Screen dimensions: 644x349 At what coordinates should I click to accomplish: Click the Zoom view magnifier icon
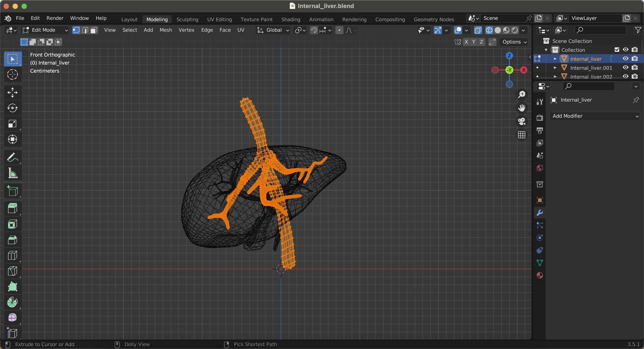522,95
